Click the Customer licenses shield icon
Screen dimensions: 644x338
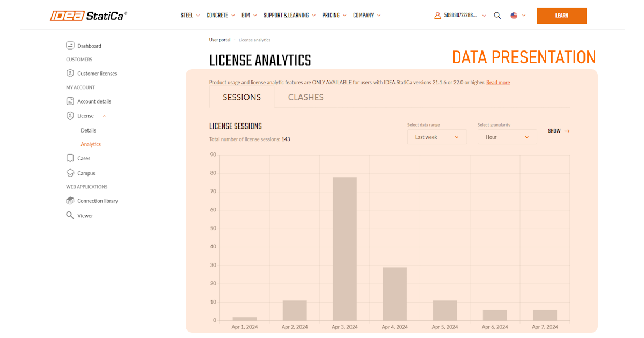coord(70,74)
